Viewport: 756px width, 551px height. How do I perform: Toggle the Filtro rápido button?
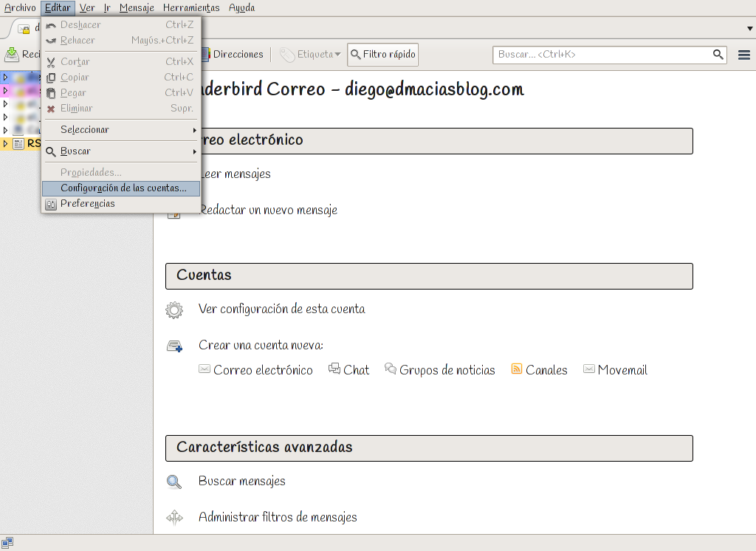pos(383,55)
